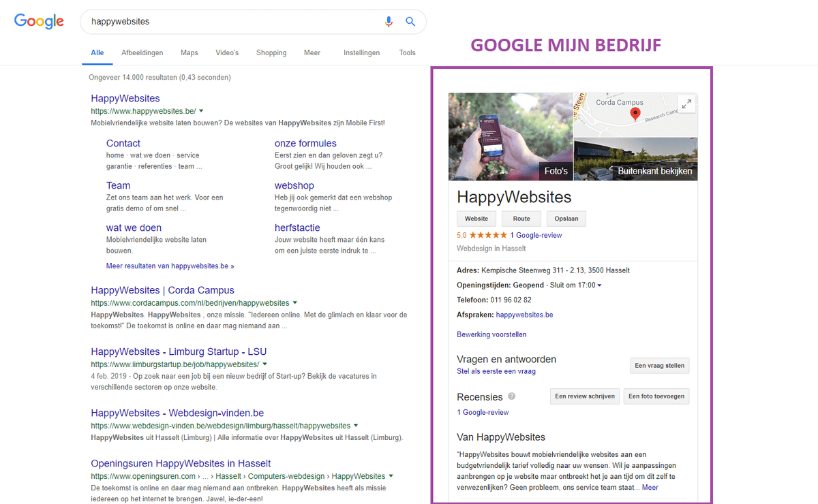Open Openingsuren HappyWebsites in Hasselt result
The image size is (818, 504).
click(181, 463)
